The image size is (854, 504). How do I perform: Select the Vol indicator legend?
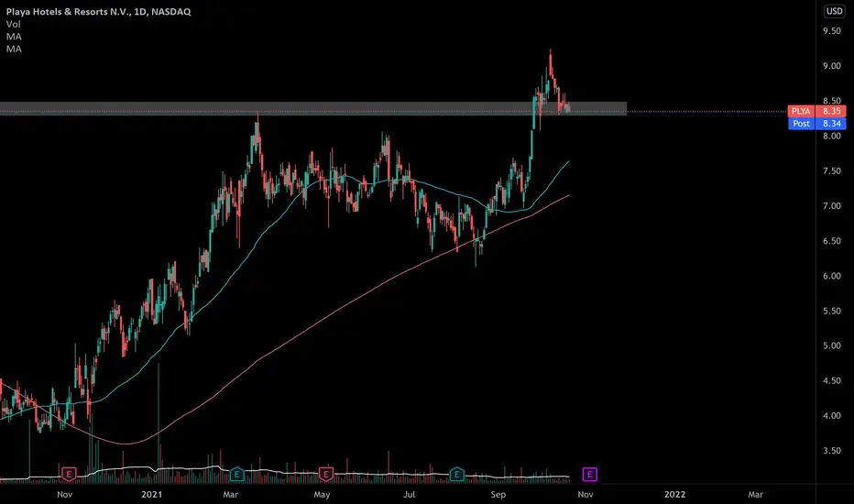click(x=13, y=24)
